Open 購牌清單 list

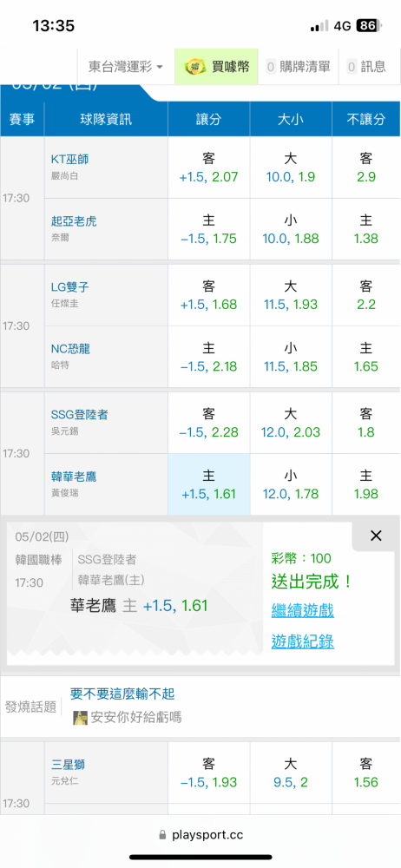(x=298, y=67)
